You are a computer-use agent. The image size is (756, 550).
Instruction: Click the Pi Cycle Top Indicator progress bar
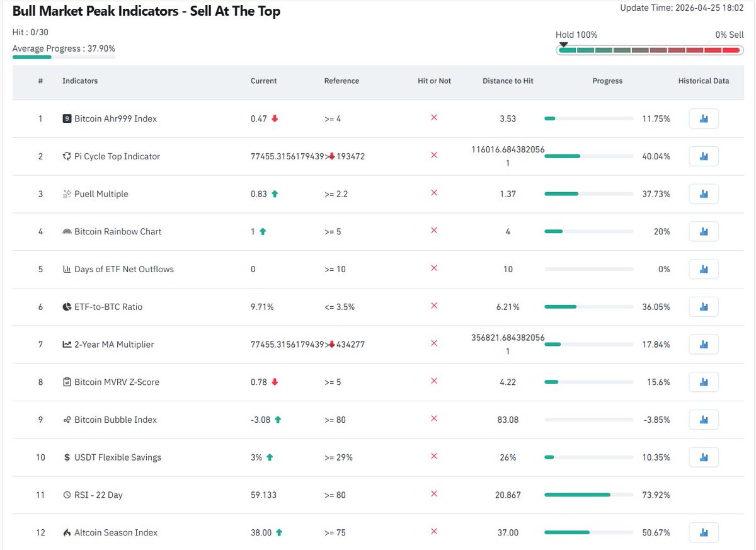pos(588,156)
